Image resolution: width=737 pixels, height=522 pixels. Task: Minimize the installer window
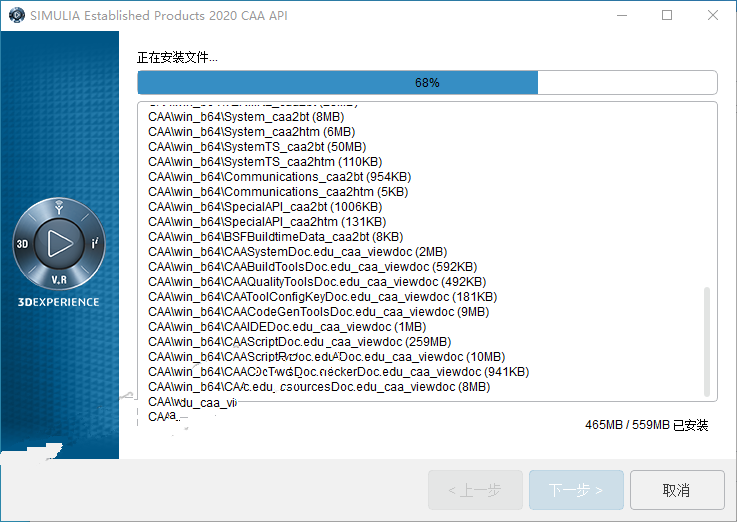click(x=622, y=16)
